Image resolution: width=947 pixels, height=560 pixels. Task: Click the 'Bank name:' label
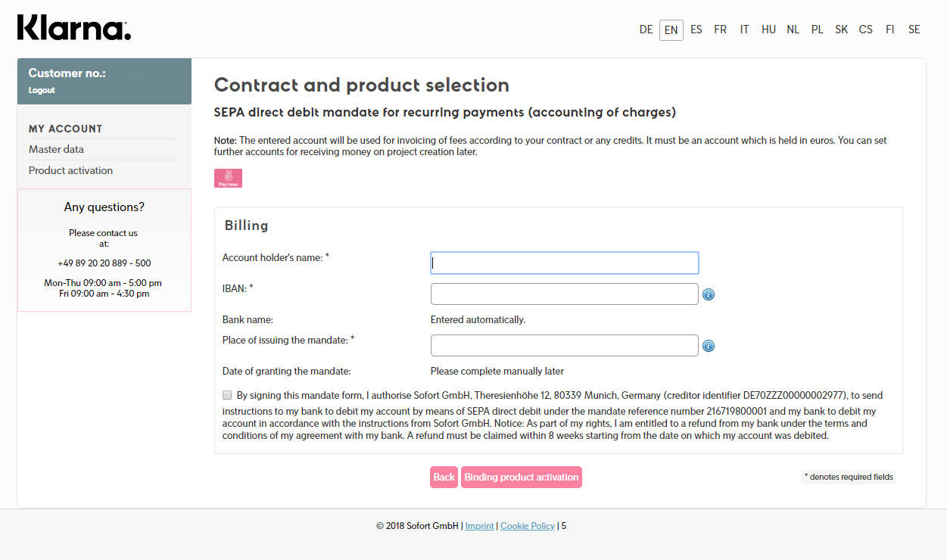248,319
